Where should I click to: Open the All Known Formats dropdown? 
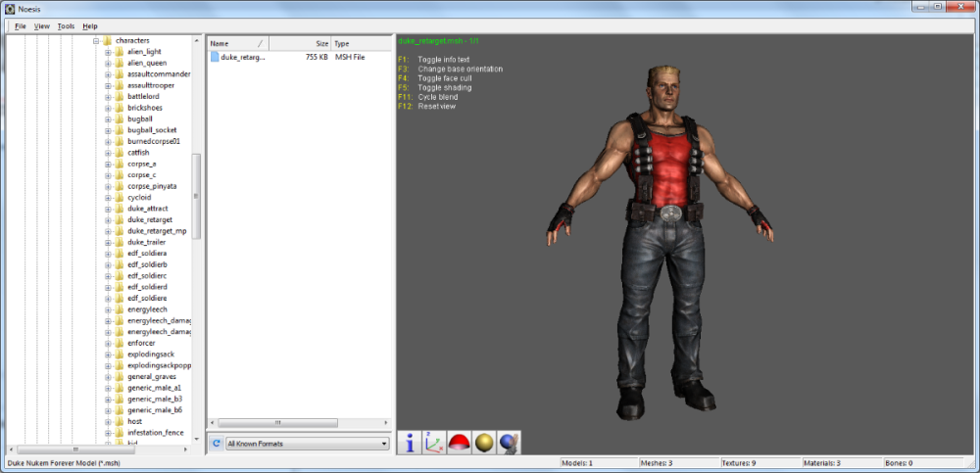(307, 444)
